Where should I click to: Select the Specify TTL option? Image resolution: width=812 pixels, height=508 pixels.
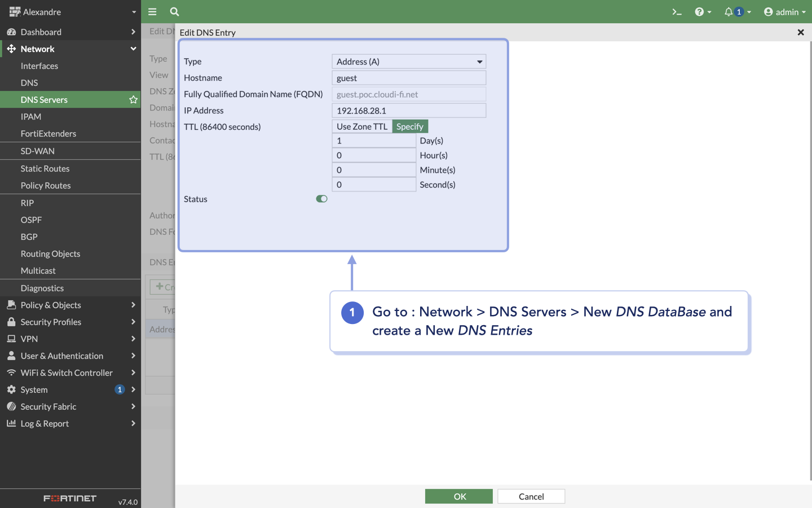(x=410, y=126)
